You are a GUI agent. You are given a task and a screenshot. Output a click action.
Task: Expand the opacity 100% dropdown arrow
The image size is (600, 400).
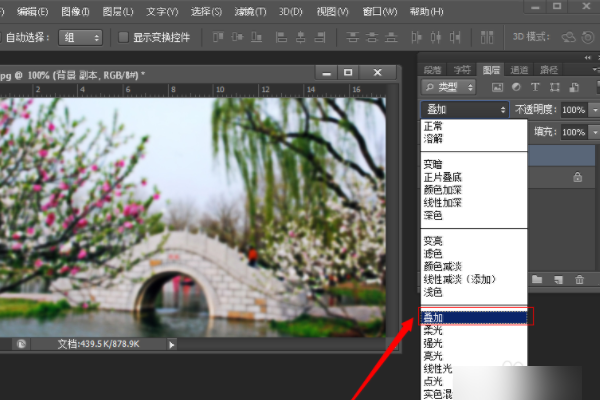coord(594,109)
